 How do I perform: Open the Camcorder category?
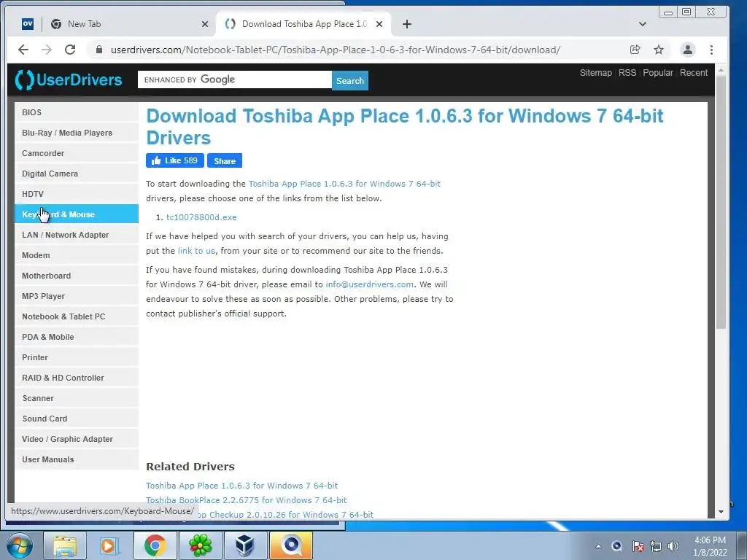point(77,153)
